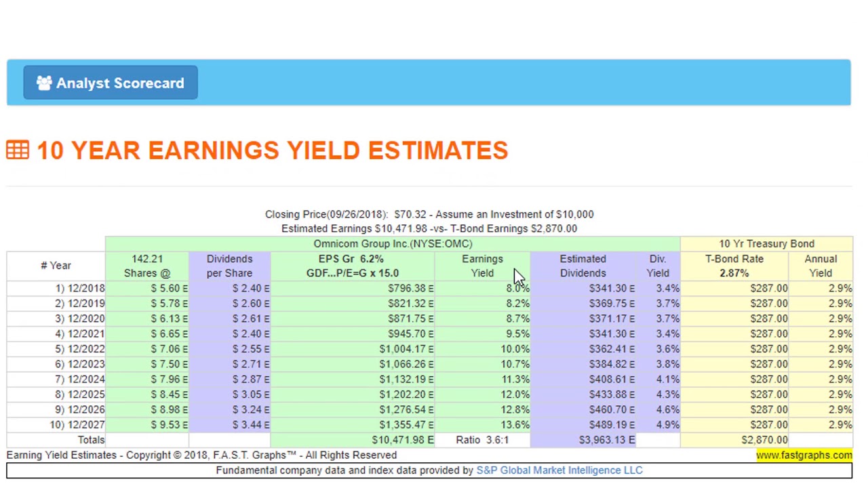Click the row label '5) 12/2022'
Screen dimensions: 868x488
coord(80,349)
